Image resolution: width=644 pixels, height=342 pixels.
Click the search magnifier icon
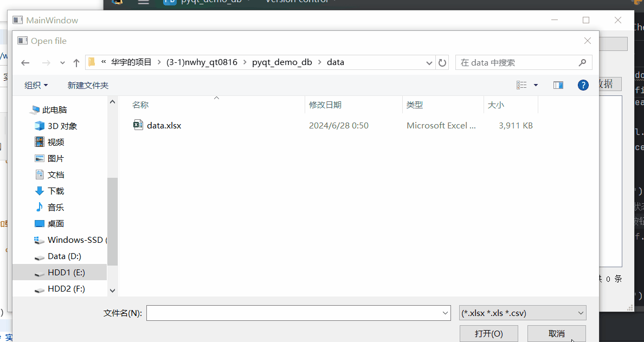click(582, 62)
